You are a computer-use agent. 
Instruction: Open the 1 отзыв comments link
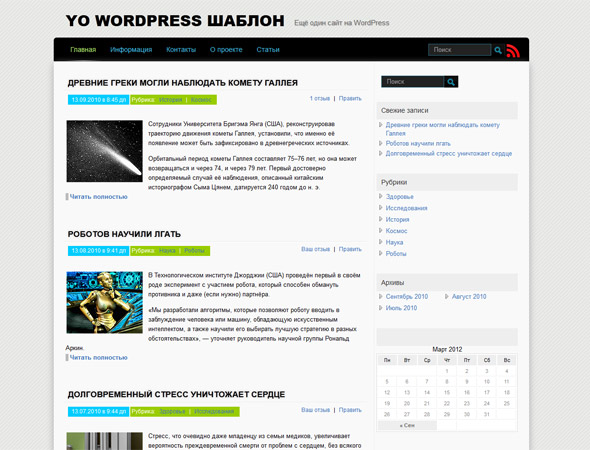click(320, 98)
